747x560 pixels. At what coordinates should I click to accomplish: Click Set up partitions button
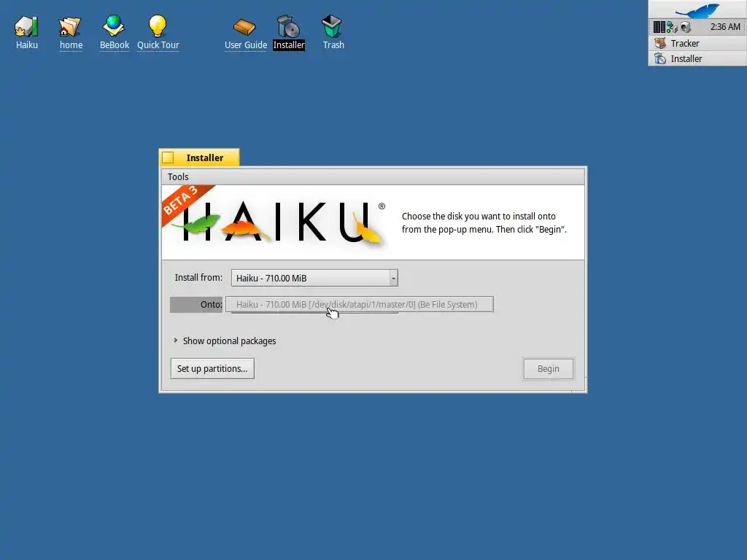(212, 368)
